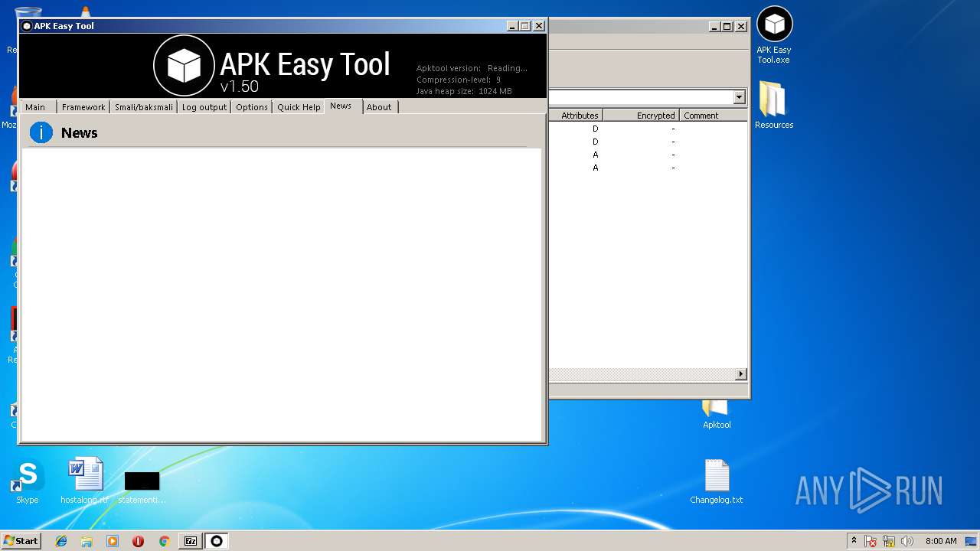Screen dimensions: 980x551
Task: Click the v1.50 version label
Action: tap(240, 86)
